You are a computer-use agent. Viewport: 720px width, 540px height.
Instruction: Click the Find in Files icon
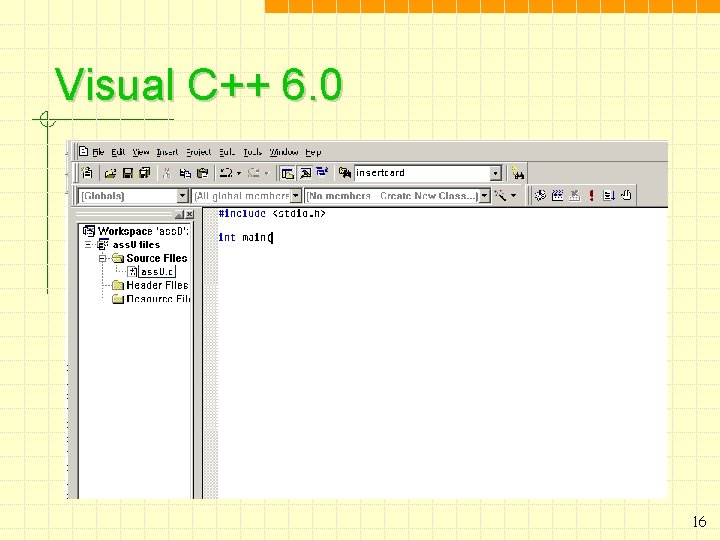[344, 173]
